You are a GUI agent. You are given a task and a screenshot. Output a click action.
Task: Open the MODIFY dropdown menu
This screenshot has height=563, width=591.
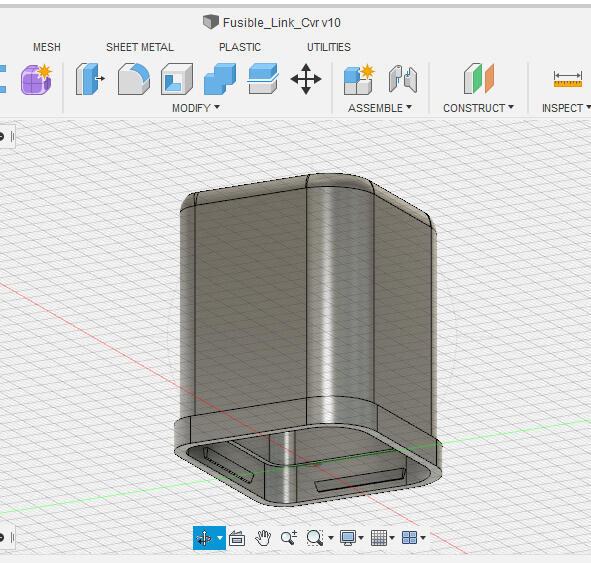click(x=196, y=108)
